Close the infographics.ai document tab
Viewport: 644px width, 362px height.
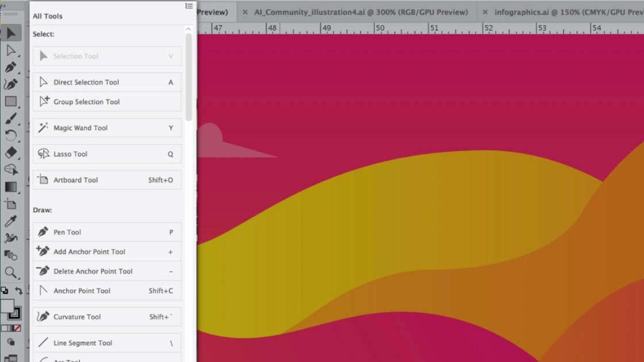click(485, 12)
